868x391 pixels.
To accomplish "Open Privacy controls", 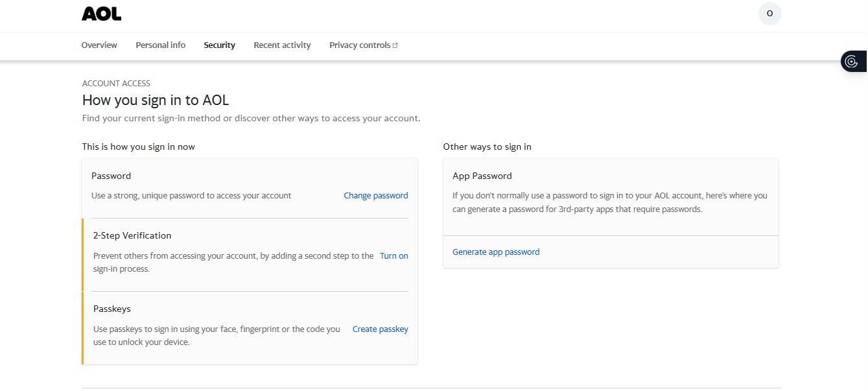I will [x=359, y=45].
